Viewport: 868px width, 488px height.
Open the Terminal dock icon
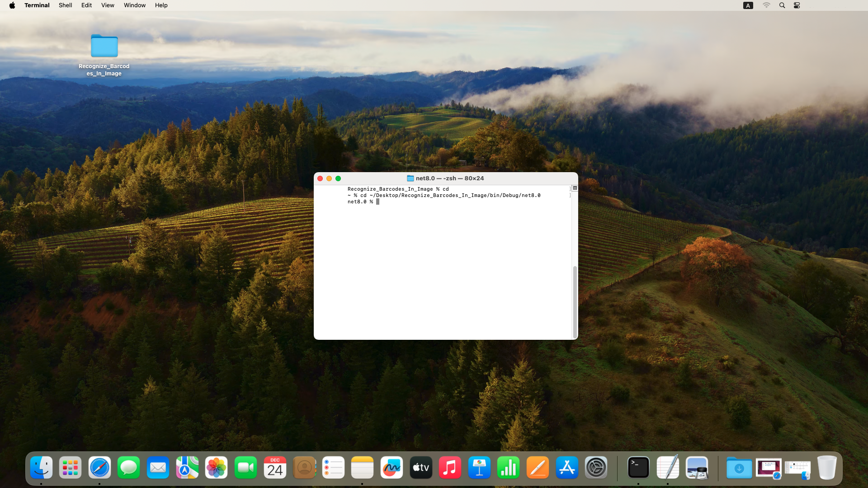[x=638, y=468]
